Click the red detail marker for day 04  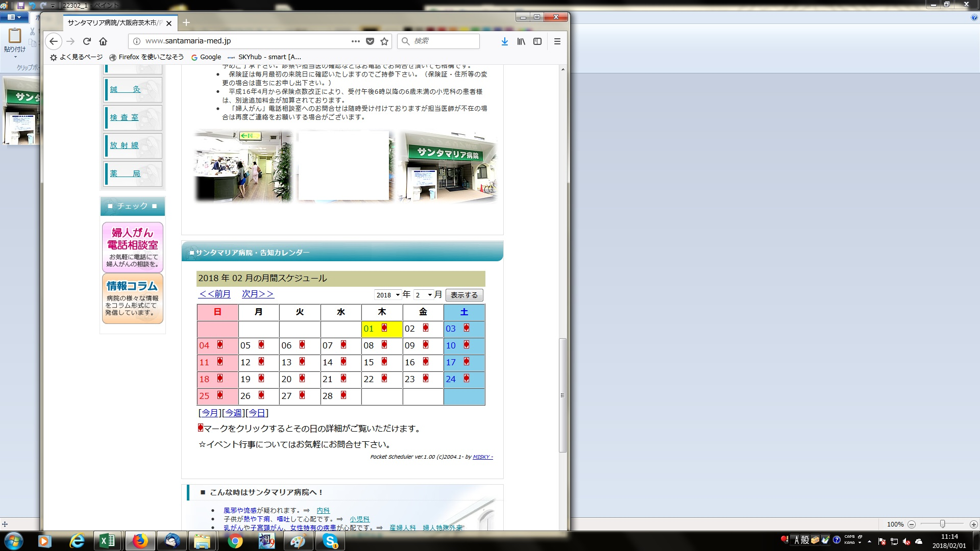click(220, 345)
